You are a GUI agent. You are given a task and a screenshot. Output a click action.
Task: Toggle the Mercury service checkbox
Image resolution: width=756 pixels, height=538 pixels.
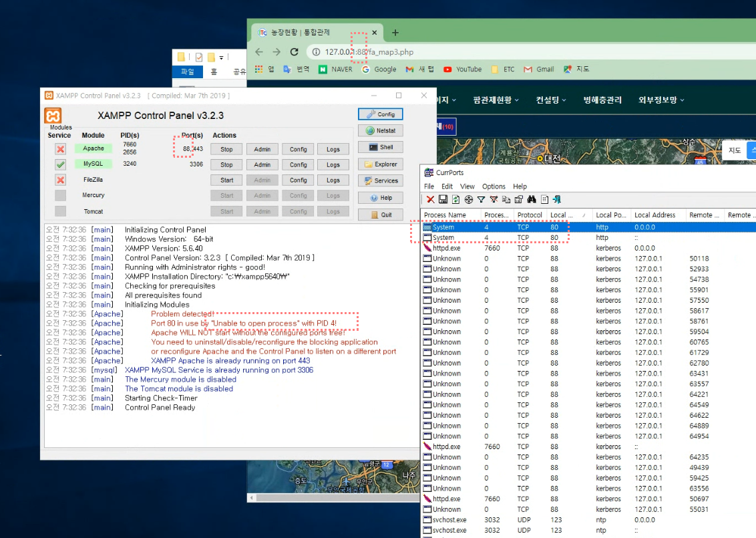pyautogui.click(x=60, y=195)
